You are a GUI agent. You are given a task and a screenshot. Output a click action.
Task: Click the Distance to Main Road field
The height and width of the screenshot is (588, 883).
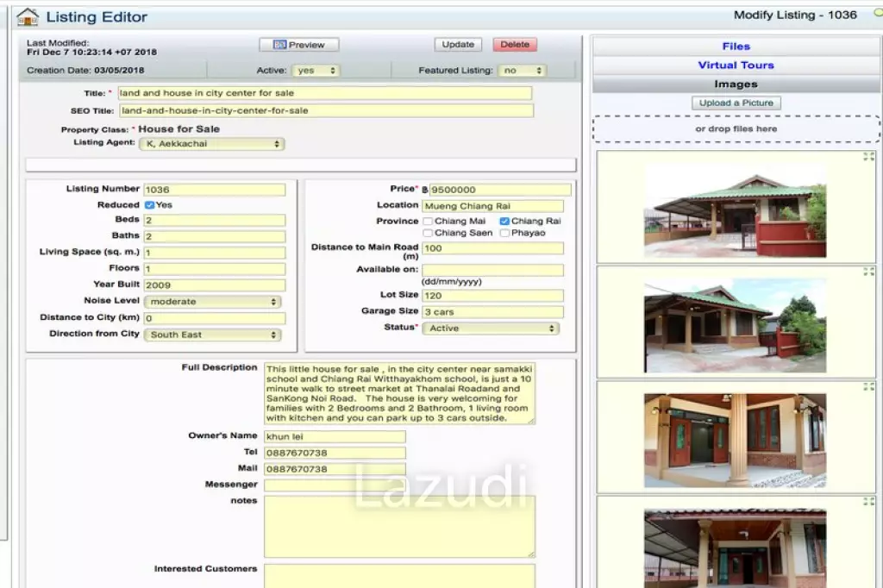[492, 248]
